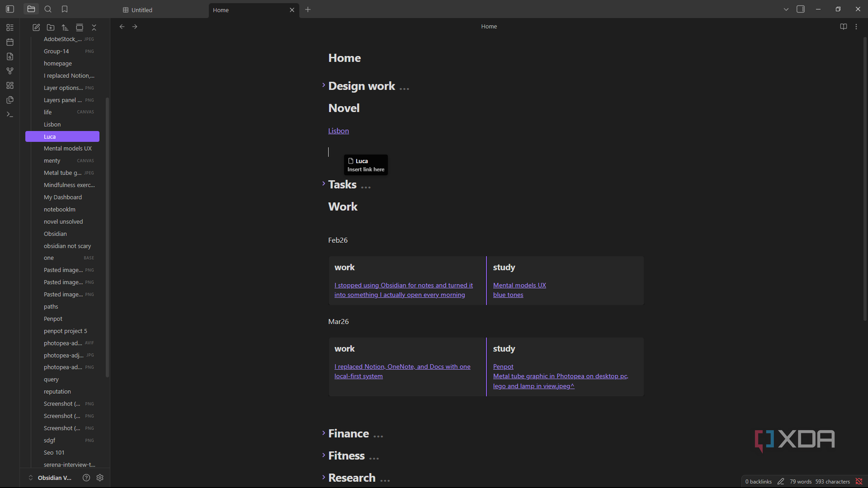Image resolution: width=868 pixels, height=488 pixels.
Task: Open the Lisbon link under Novel
Action: coord(338,130)
